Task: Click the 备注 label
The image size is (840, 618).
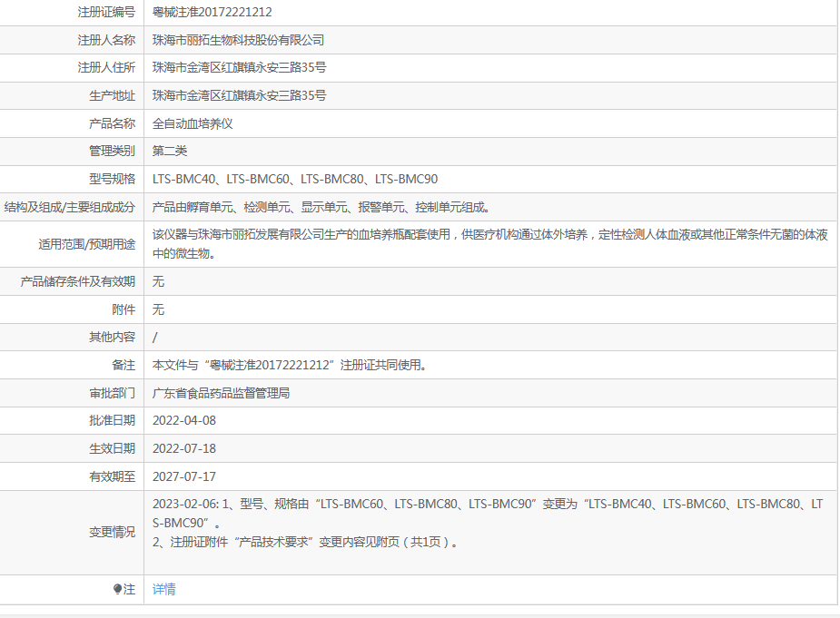Action: (x=124, y=365)
